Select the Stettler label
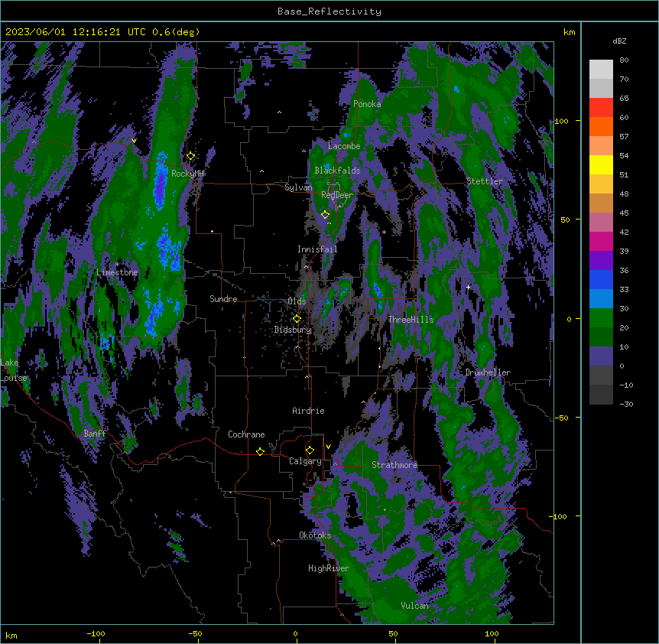659x644 pixels. pyautogui.click(x=485, y=181)
